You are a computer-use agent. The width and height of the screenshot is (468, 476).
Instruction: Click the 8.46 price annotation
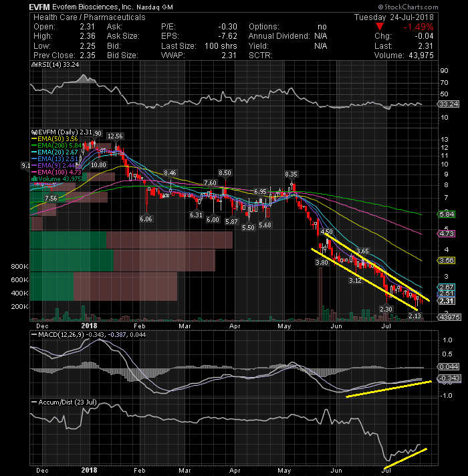click(x=170, y=173)
